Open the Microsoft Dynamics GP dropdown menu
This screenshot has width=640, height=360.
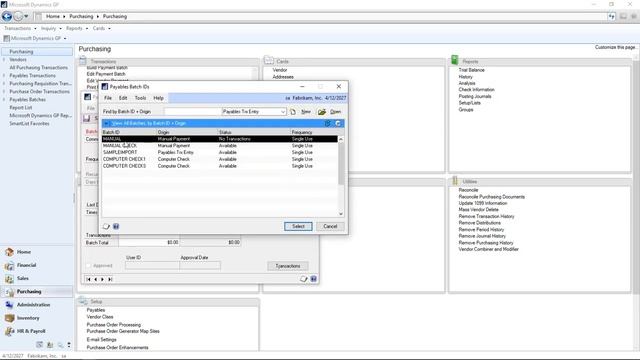pos(35,38)
